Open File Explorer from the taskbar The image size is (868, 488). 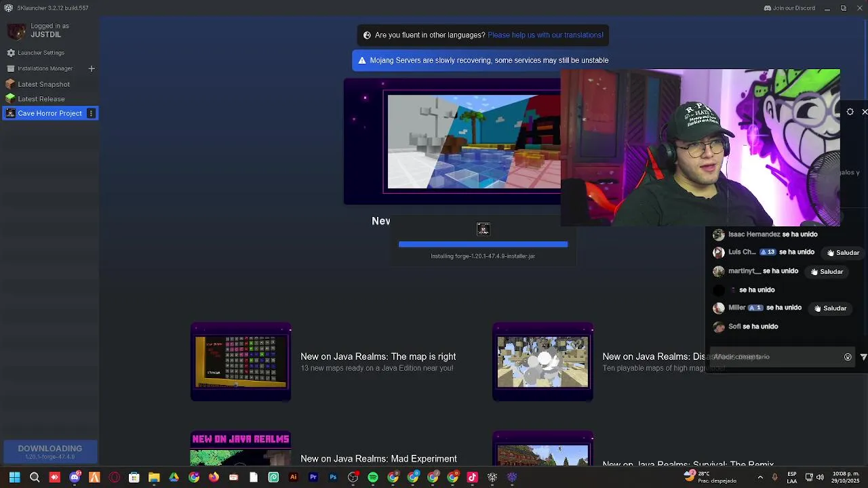pyautogui.click(x=154, y=477)
